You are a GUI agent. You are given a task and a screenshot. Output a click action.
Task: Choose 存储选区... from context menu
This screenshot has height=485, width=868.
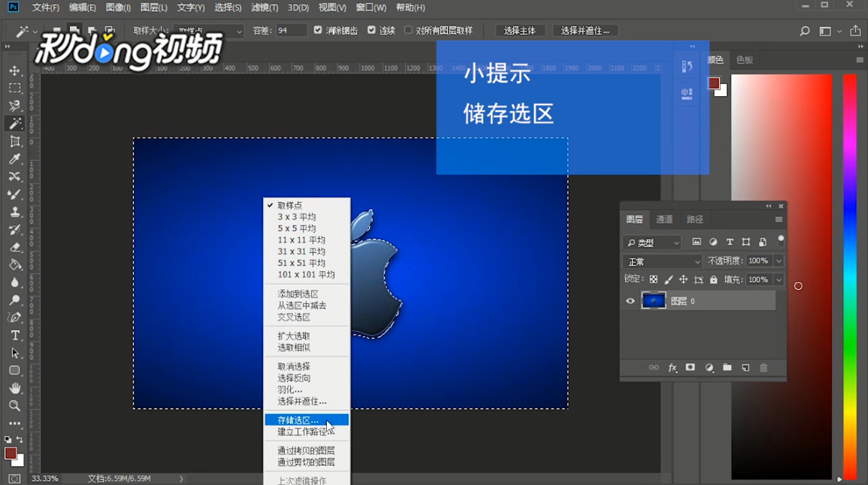pyautogui.click(x=307, y=420)
